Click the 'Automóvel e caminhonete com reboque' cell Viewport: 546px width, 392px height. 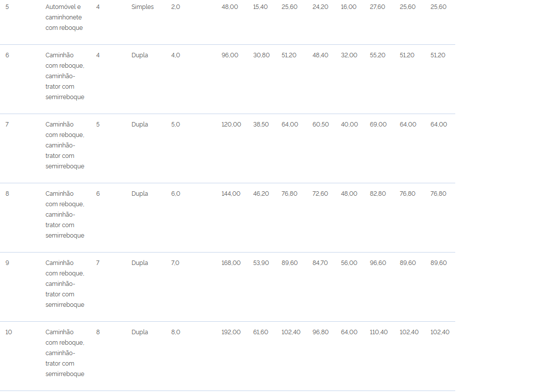[x=64, y=17]
